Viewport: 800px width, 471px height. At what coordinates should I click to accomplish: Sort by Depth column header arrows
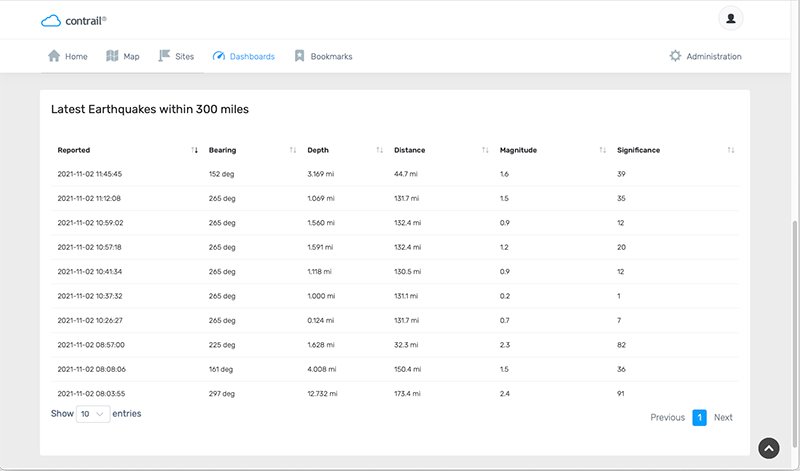(x=379, y=150)
